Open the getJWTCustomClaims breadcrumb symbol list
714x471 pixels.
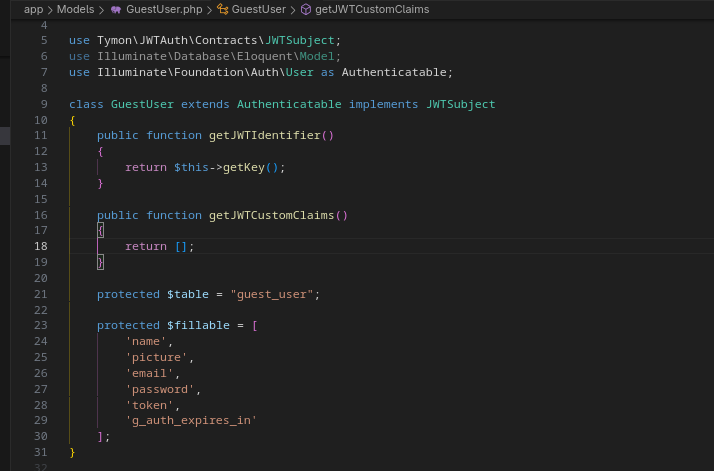pyautogui.click(x=370, y=9)
